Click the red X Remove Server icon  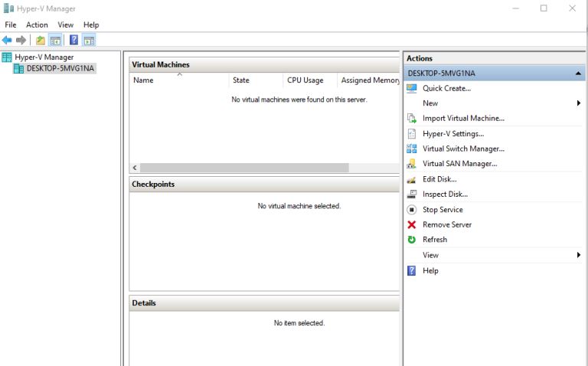pyautogui.click(x=411, y=224)
